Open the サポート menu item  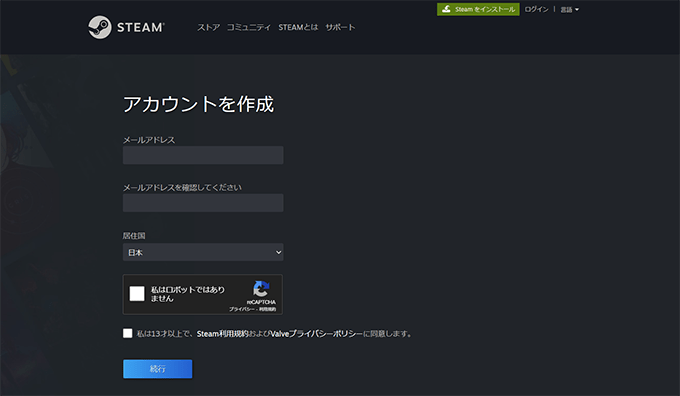340,27
